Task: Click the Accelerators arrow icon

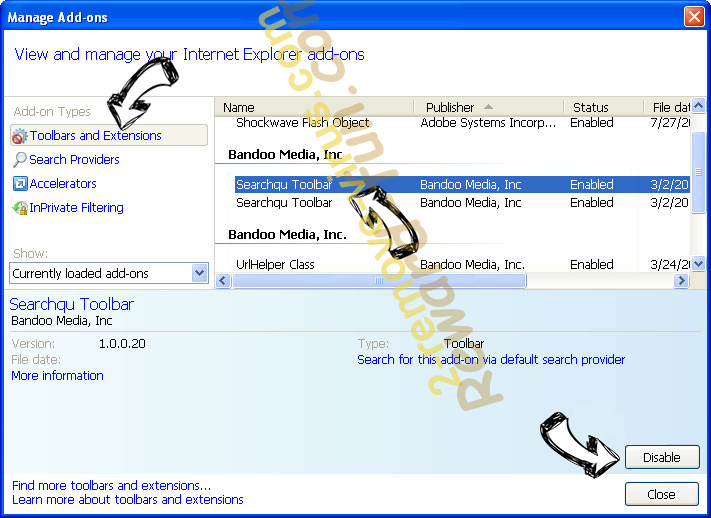Action: (x=20, y=184)
